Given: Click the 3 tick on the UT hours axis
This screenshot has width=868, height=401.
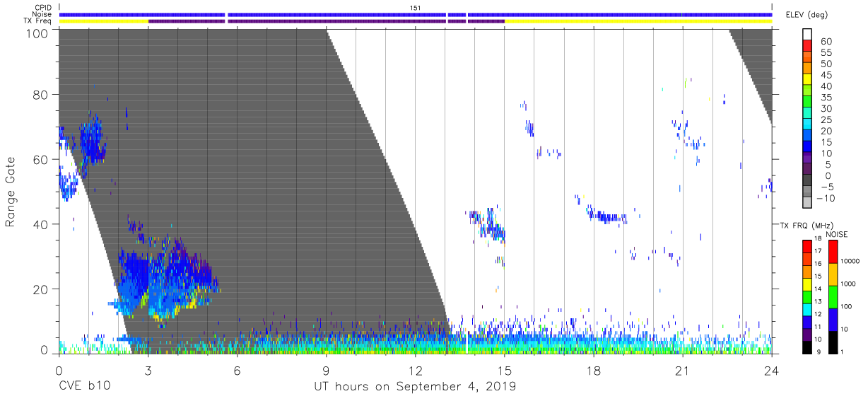Looking at the screenshot, I should (148, 370).
